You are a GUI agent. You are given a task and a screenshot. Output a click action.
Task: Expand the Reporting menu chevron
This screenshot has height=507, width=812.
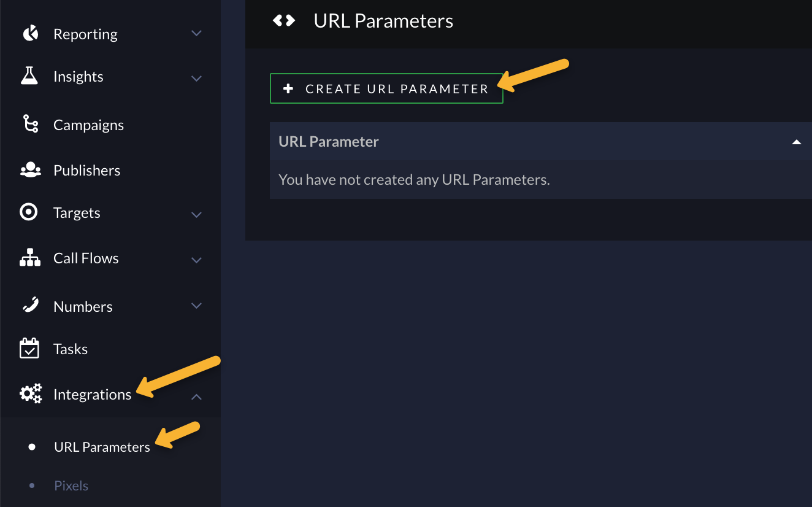[196, 33]
